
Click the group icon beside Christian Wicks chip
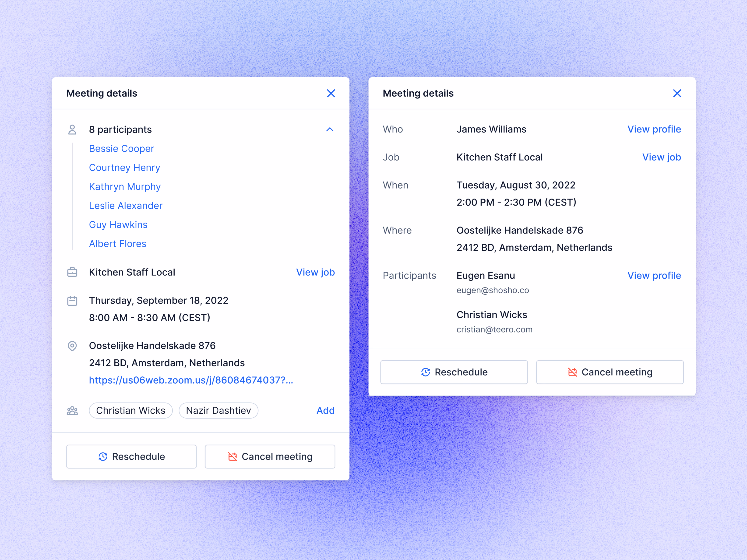72,410
